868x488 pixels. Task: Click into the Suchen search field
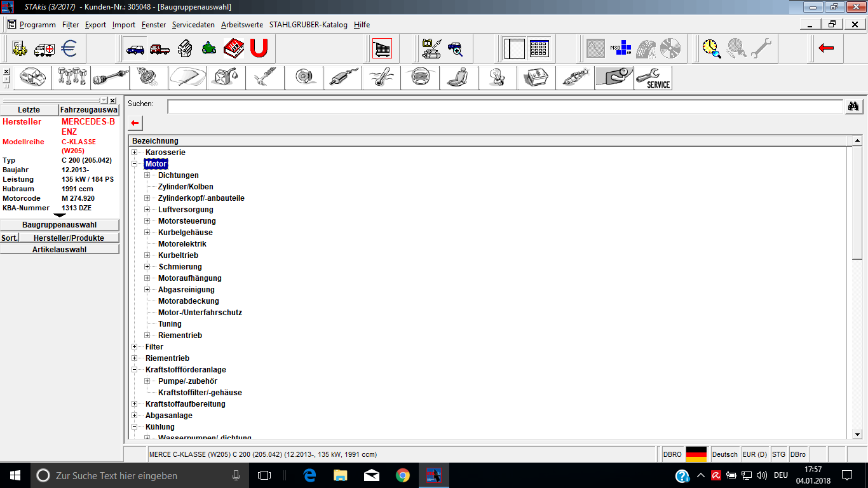[x=505, y=106]
